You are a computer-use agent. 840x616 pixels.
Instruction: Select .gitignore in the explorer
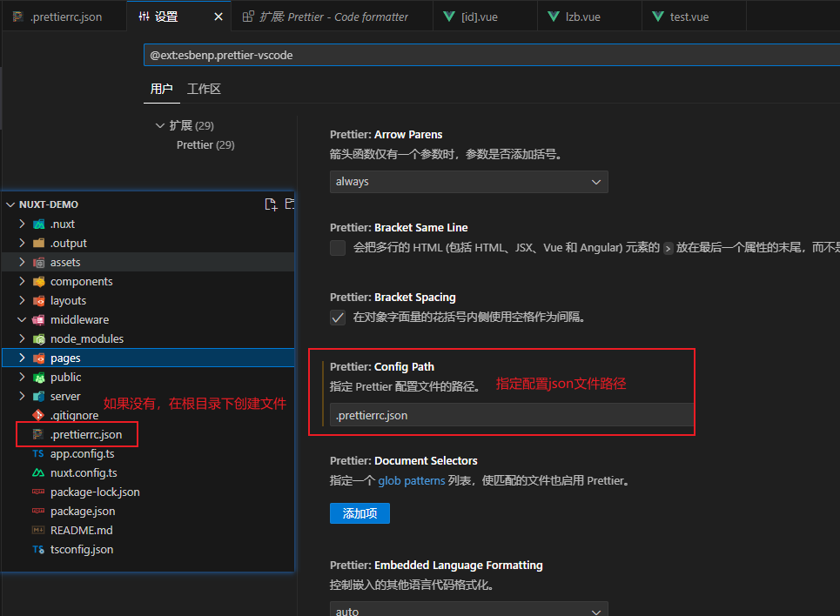[74, 416]
